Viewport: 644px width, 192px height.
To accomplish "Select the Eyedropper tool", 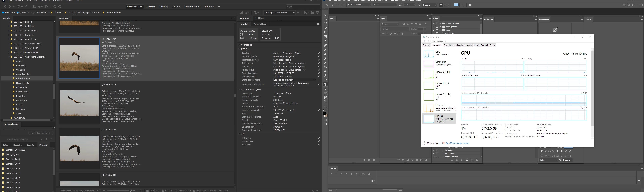I will click(325, 41).
